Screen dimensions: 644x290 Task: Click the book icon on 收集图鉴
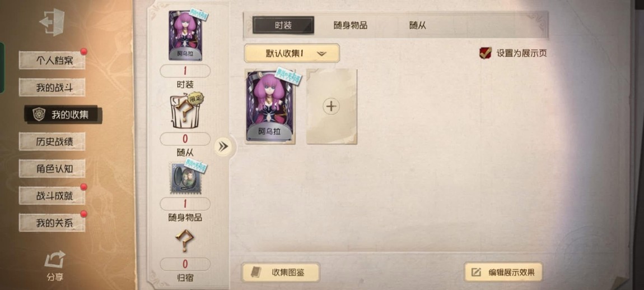point(256,272)
